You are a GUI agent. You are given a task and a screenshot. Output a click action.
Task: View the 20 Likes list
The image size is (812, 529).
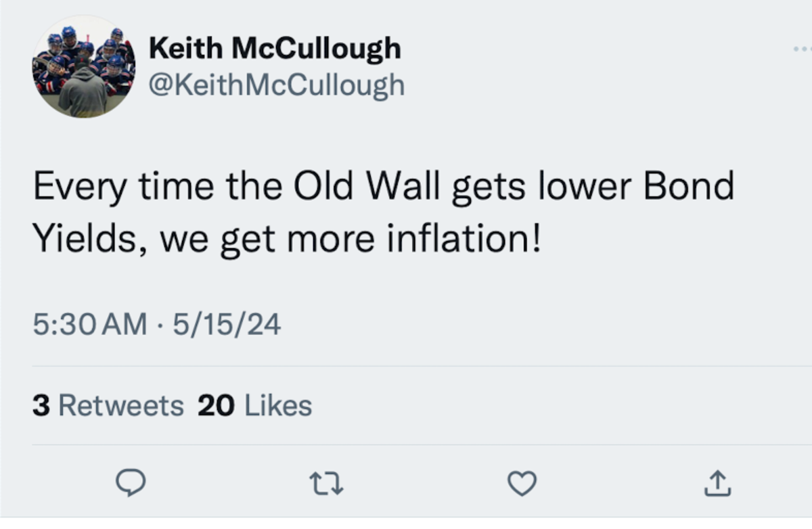coord(255,406)
